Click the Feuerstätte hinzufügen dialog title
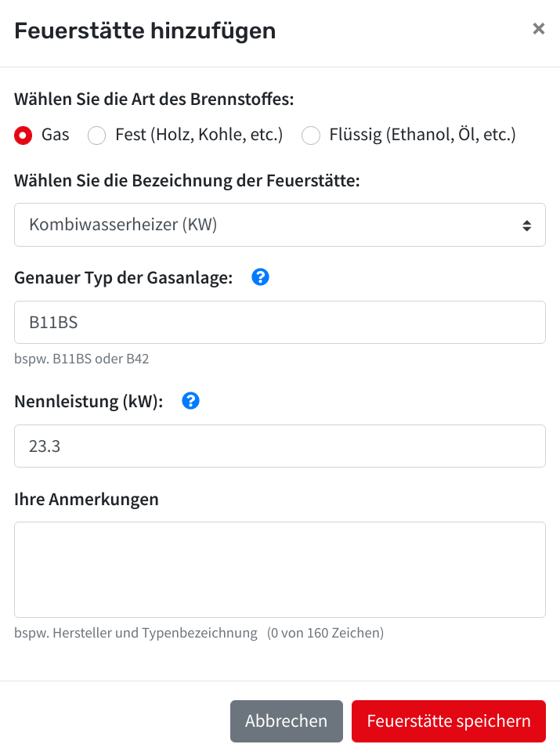 (x=145, y=31)
